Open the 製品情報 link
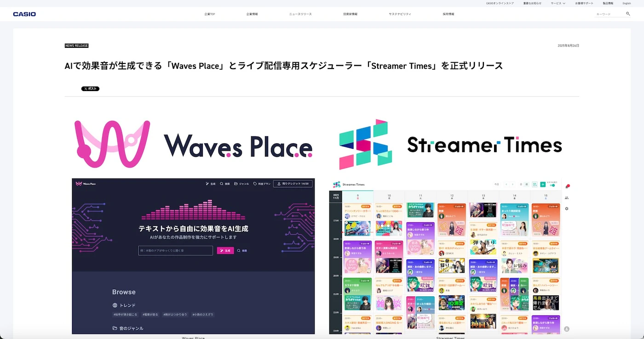644x339 pixels. coord(608,3)
